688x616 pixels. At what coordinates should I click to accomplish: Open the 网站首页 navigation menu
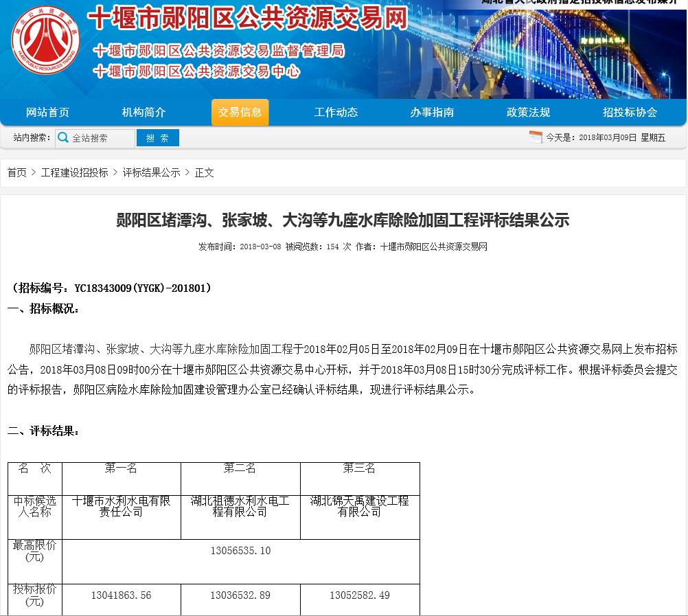tap(47, 112)
